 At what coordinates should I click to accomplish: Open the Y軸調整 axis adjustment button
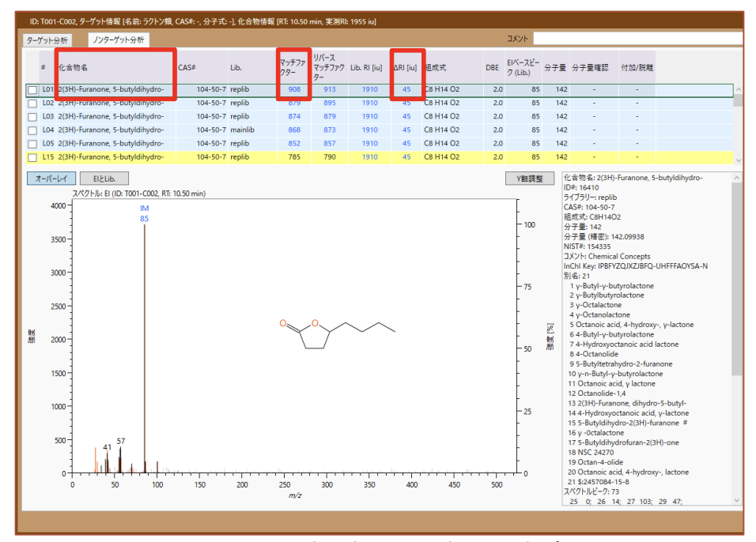coord(529,179)
